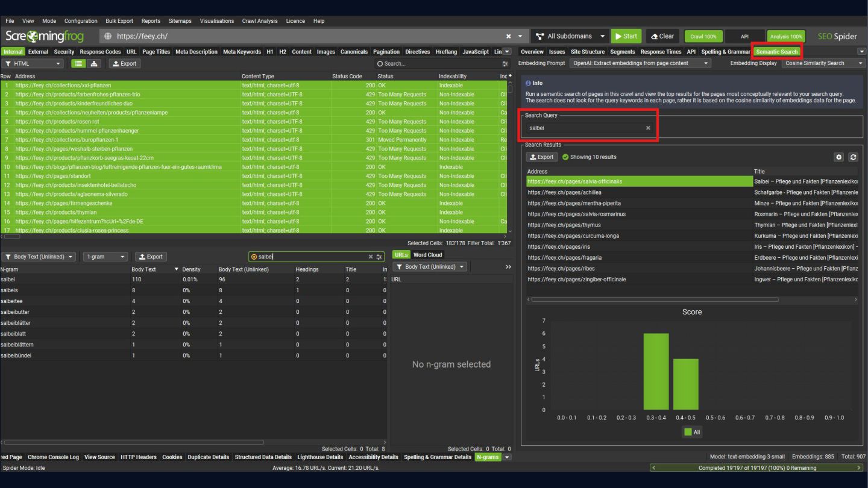Export the semantic search results
The image size is (868, 488).
pos(541,157)
